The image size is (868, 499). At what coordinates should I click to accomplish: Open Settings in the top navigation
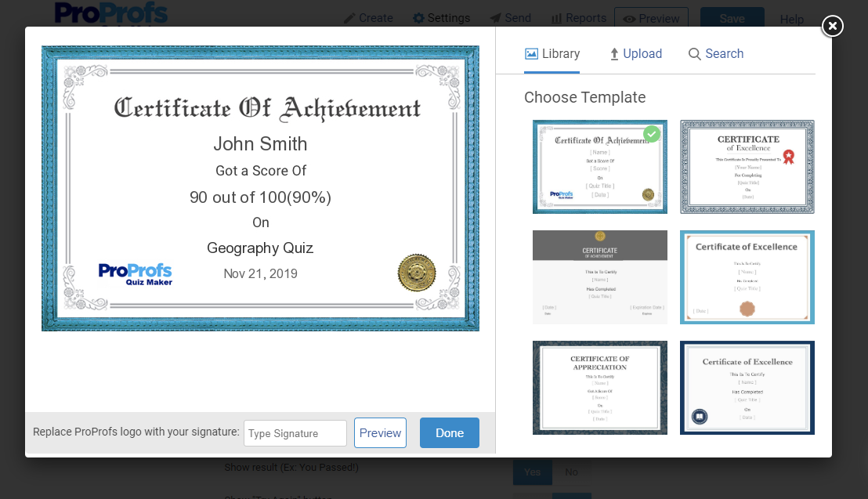coord(441,18)
